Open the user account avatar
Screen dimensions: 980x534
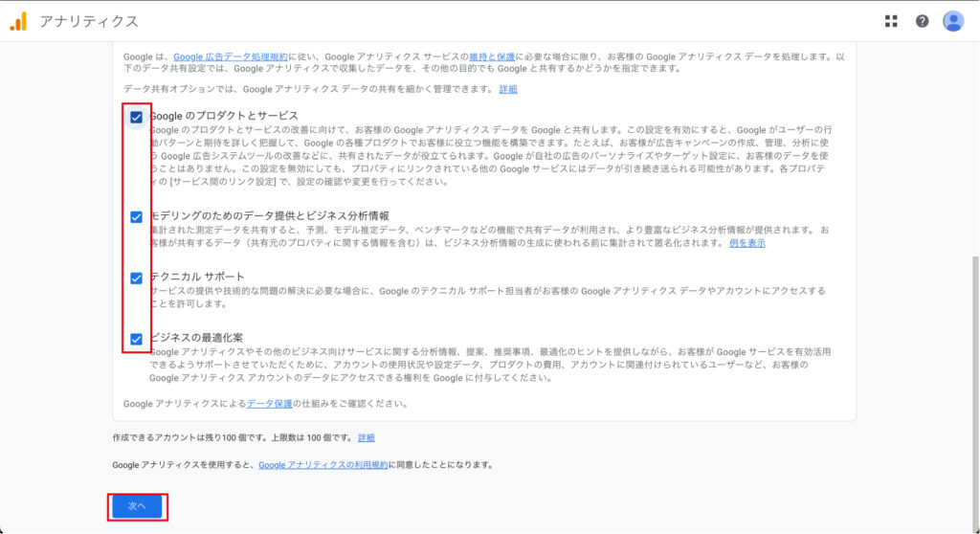click(952, 21)
